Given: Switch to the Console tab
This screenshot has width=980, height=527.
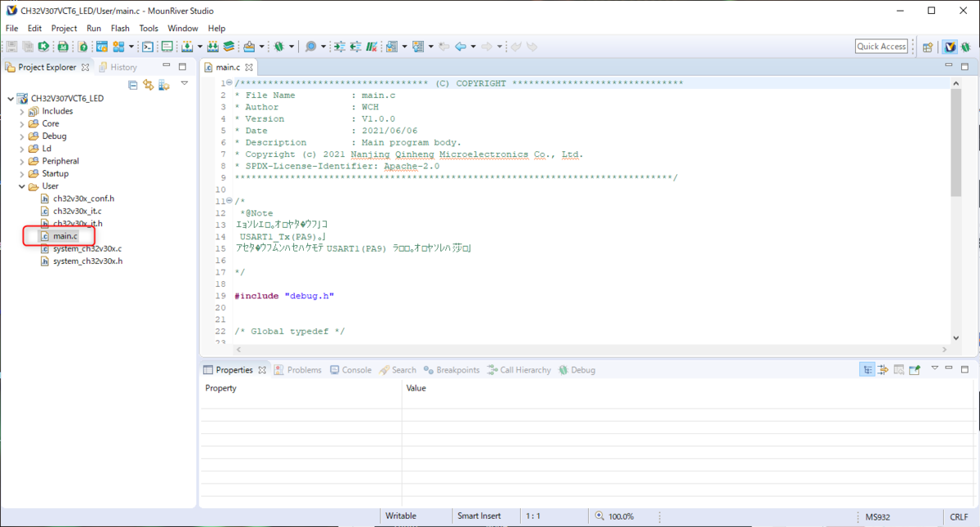Looking at the screenshot, I should (351, 370).
